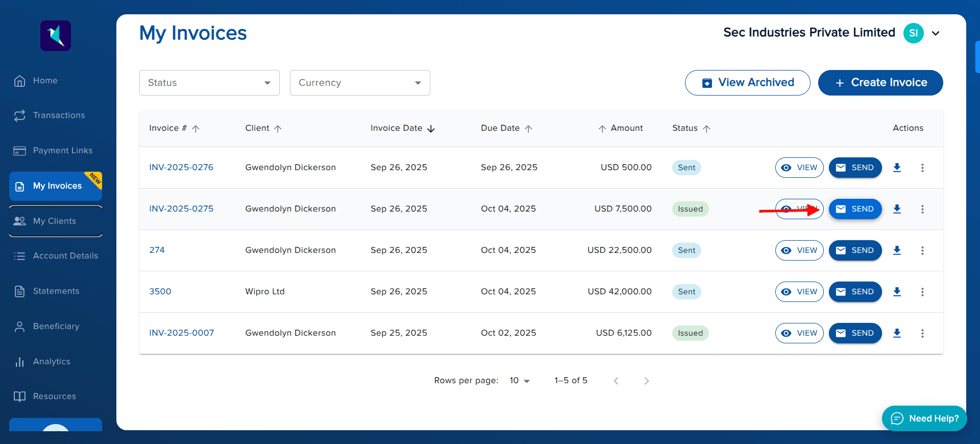Open Transactions from the sidebar
The width and height of the screenshot is (980, 444).
point(59,115)
